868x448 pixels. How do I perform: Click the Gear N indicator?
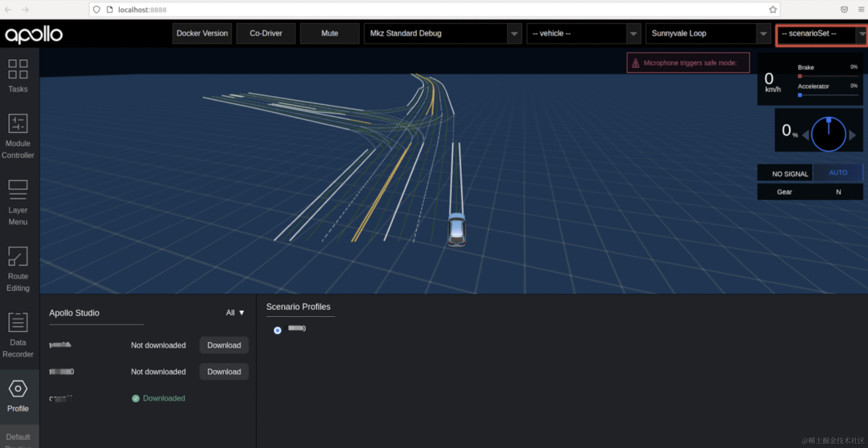click(x=810, y=192)
